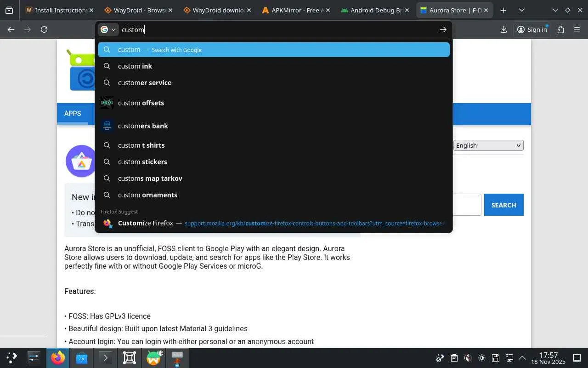Open the APPS tab on F-Droid
Screen dimensions: 588x368
click(73, 114)
